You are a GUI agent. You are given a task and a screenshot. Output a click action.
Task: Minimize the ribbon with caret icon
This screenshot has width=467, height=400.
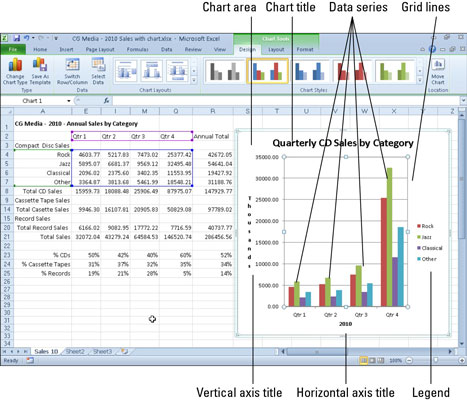pyautogui.click(x=422, y=49)
